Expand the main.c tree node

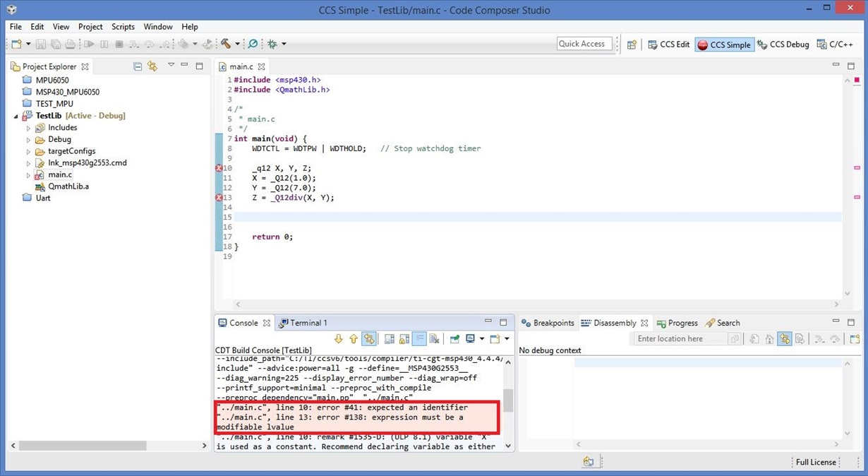(28, 175)
